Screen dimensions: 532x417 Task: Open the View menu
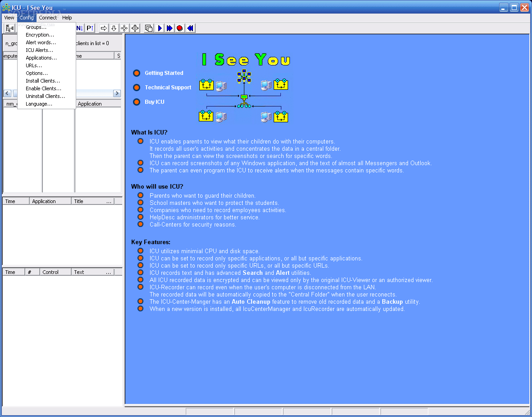[x=9, y=18]
